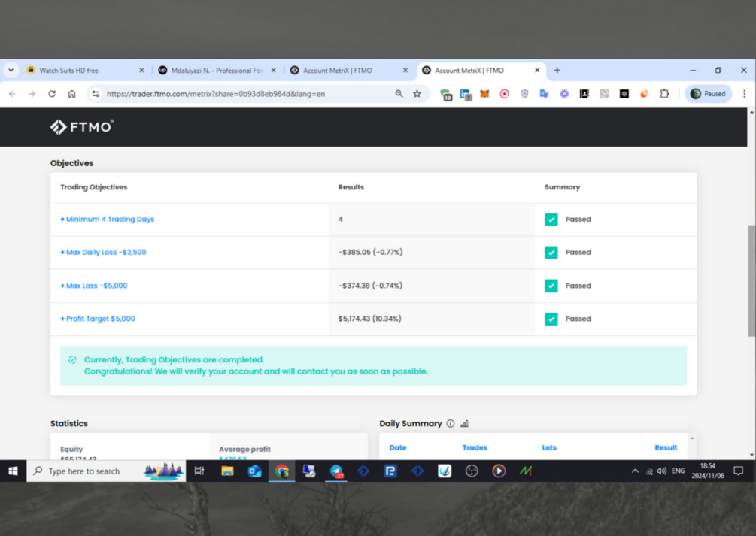Open the Extensions puzzle-piece menu
This screenshot has height=536, width=756.
pyautogui.click(x=664, y=94)
